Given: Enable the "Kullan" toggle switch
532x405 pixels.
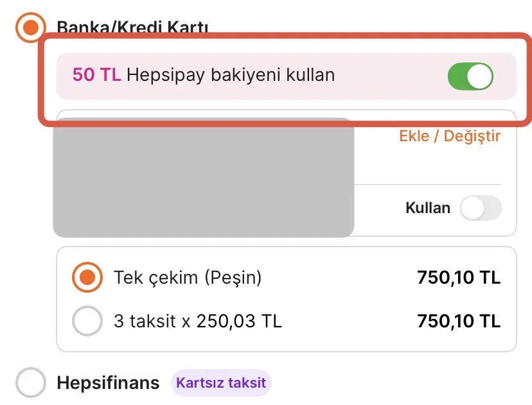Looking at the screenshot, I should (480, 209).
